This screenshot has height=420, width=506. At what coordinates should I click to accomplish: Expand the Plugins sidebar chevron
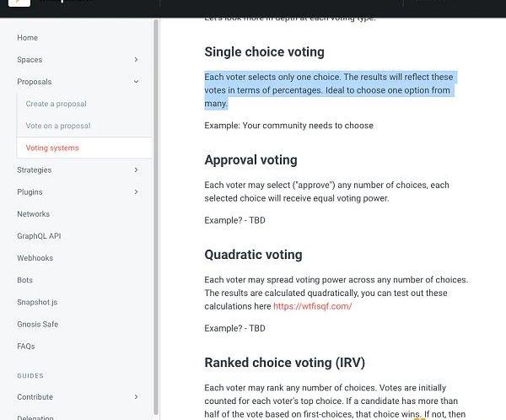137,192
